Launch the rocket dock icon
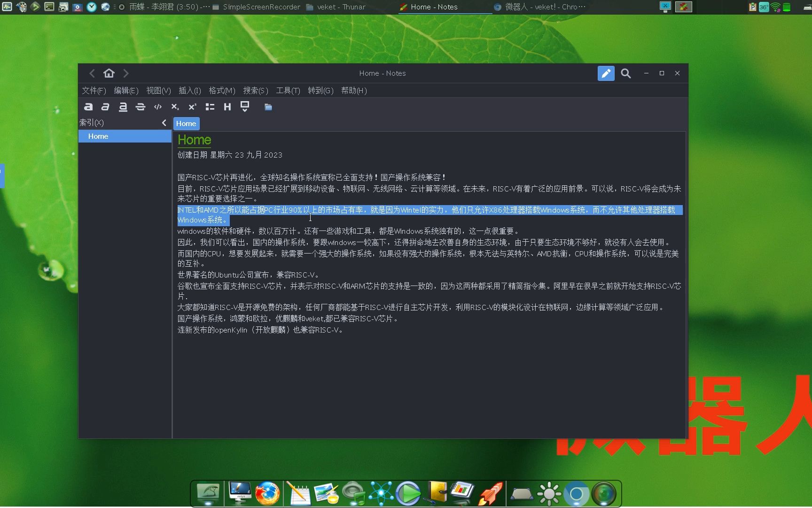 pos(491,493)
